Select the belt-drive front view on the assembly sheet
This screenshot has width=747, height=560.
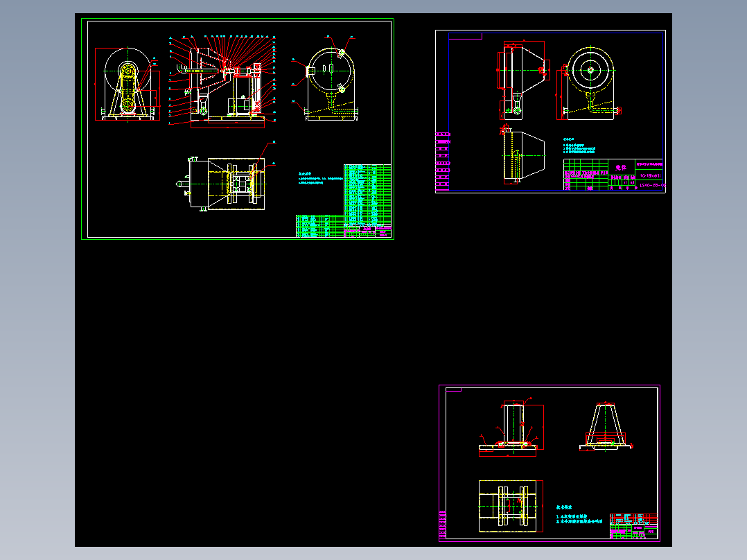(128, 85)
